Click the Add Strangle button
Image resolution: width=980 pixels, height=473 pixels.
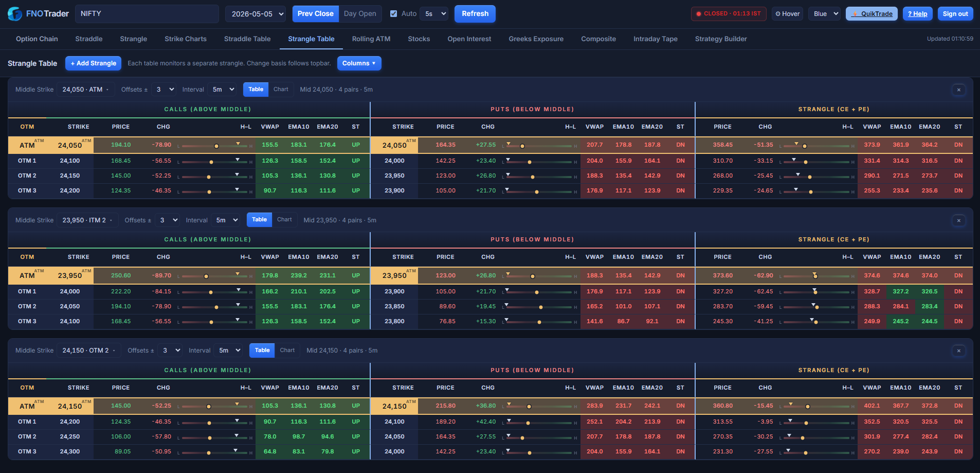tap(93, 63)
